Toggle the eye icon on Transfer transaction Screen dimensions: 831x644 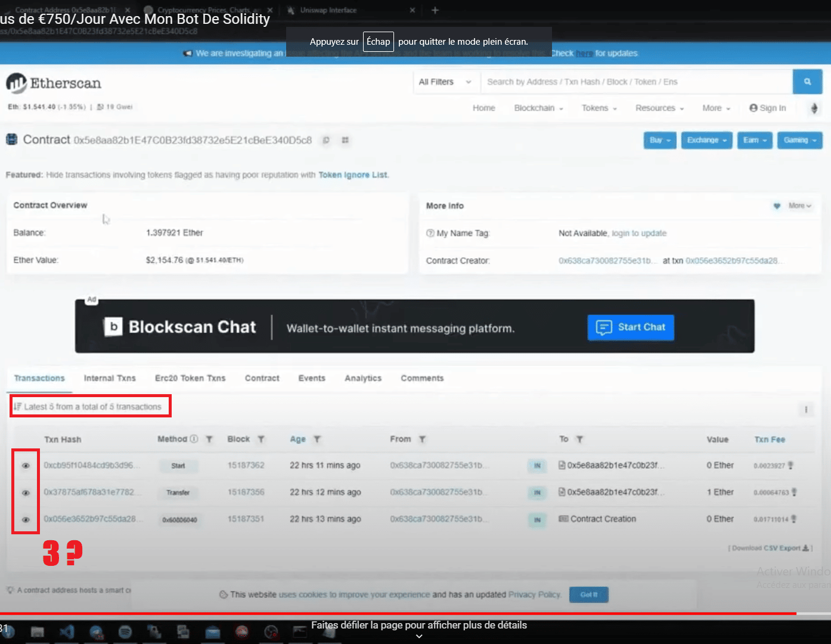(26, 493)
